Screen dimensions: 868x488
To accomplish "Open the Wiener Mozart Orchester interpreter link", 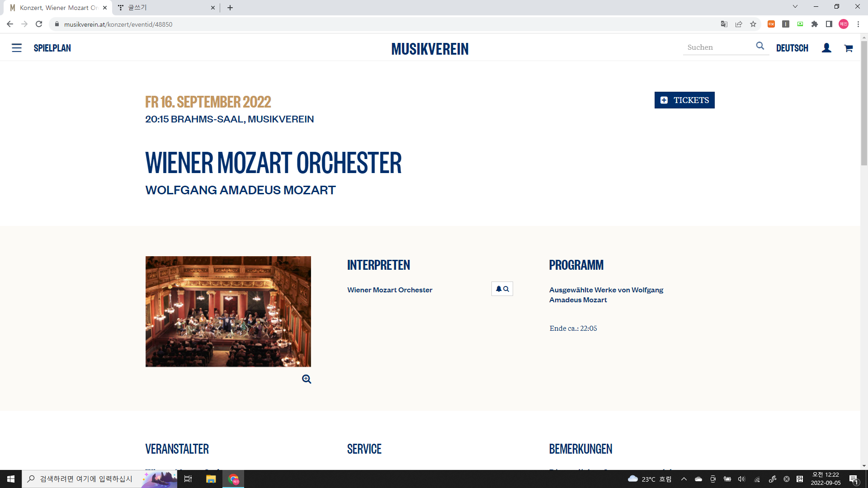I will point(390,290).
